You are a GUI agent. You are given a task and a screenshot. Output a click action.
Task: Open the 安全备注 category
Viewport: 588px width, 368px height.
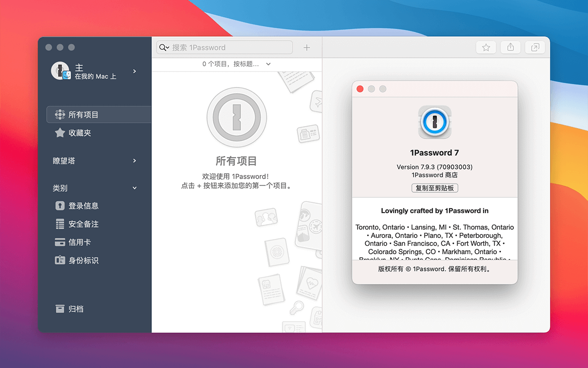click(x=83, y=224)
